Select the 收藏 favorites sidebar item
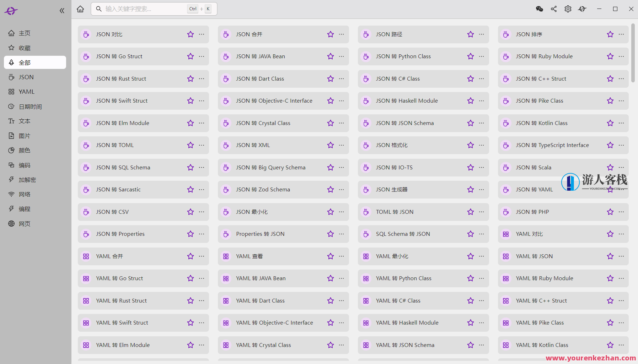This screenshot has width=638, height=364. [x=25, y=48]
